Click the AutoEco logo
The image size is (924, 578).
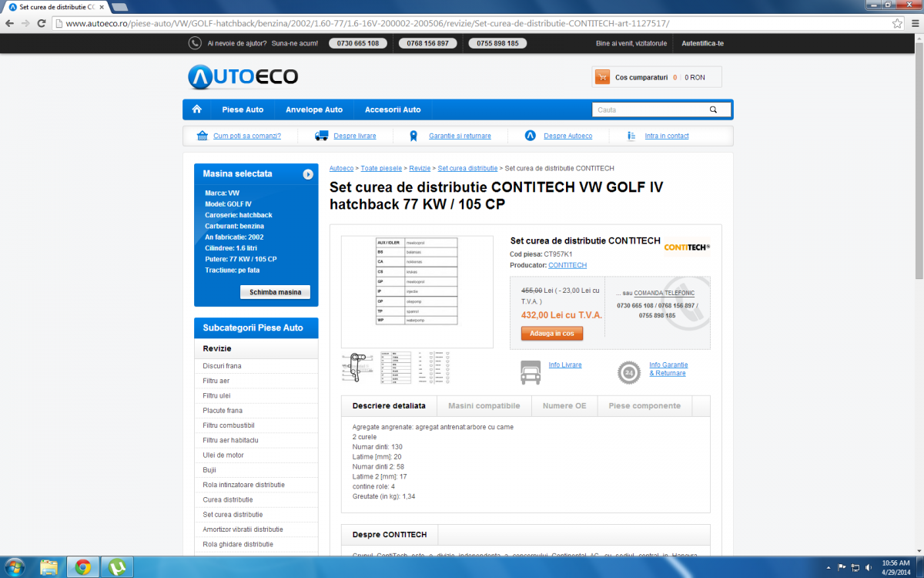coord(243,76)
